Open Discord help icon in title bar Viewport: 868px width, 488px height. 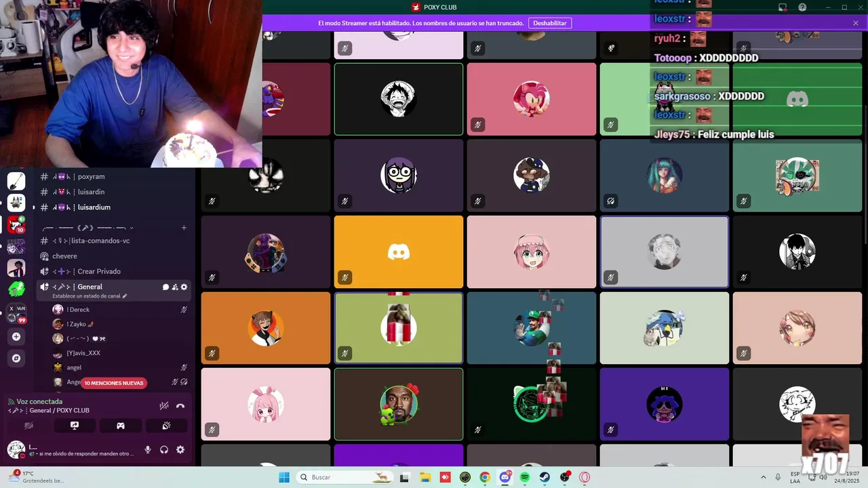802,7
